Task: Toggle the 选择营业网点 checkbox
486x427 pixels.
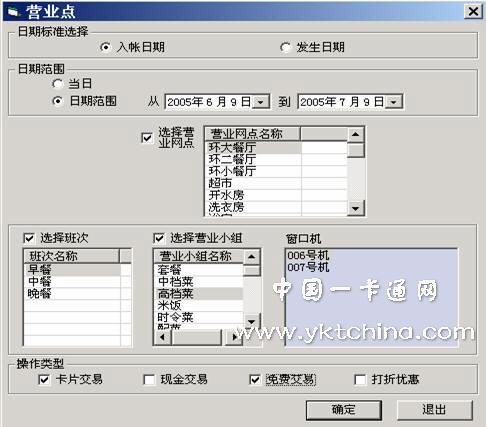Action: point(147,138)
